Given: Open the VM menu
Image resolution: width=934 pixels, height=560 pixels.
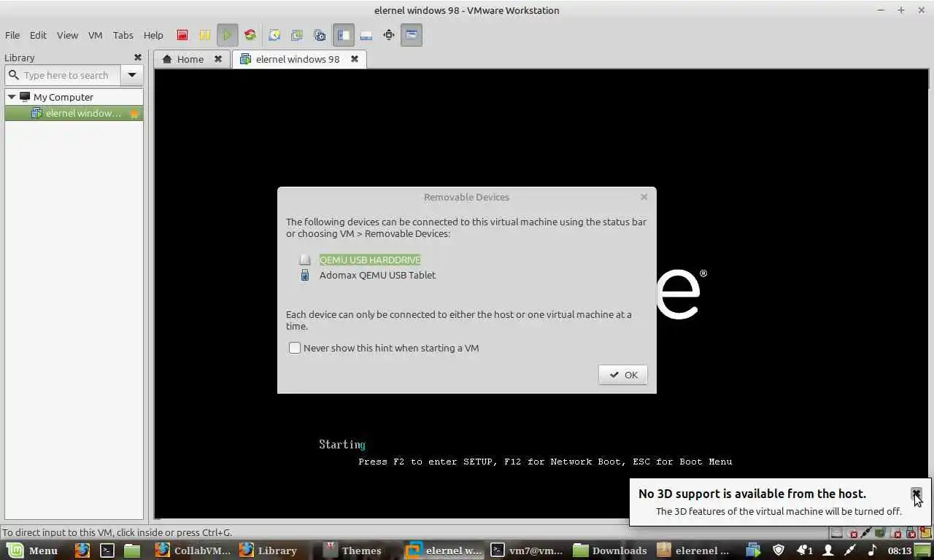Looking at the screenshot, I should coord(95,35).
